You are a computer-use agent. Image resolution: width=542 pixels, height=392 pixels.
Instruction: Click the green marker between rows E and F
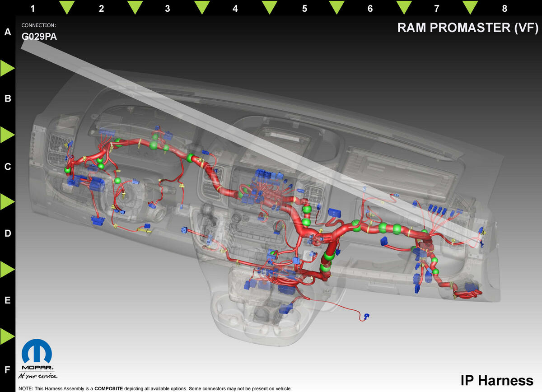[7, 336]
